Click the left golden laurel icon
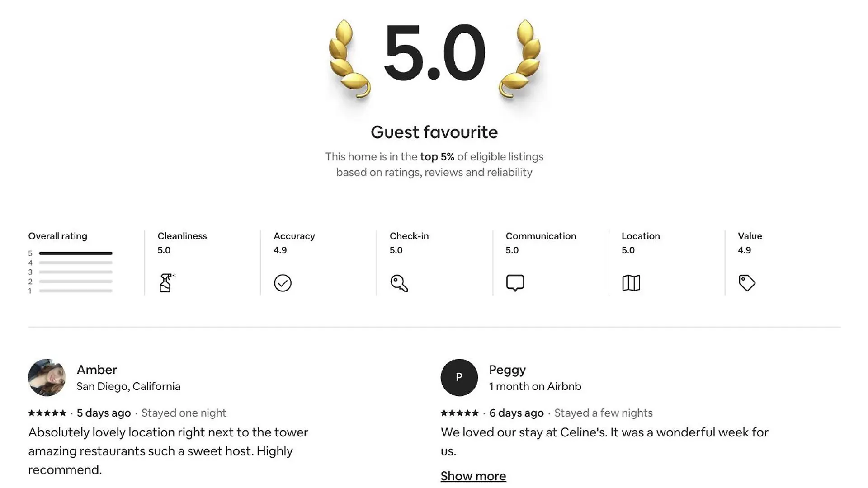This screenshot has height=488, width=868. click(349, 59)
